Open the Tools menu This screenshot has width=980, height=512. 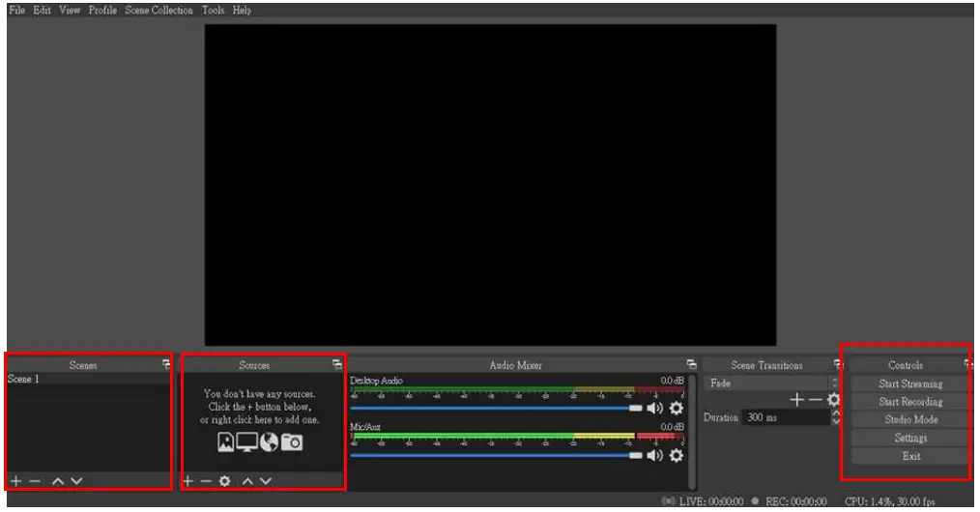(x=213, y=10)
